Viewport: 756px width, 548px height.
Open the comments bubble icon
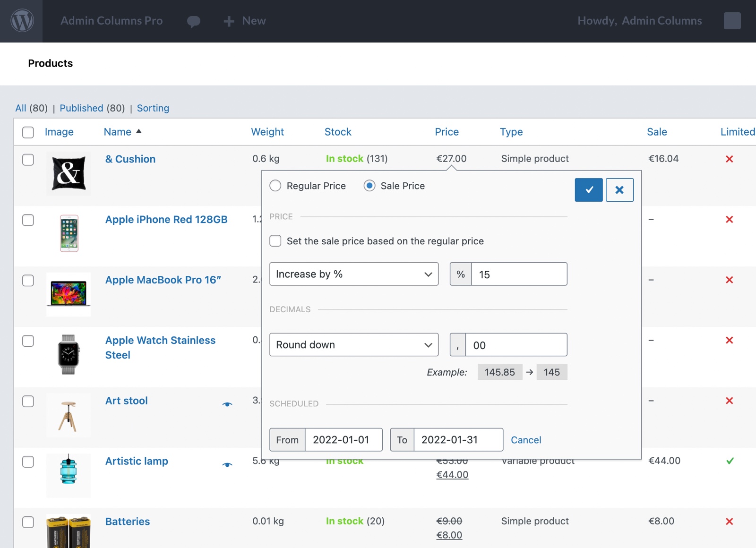point(194,21)
